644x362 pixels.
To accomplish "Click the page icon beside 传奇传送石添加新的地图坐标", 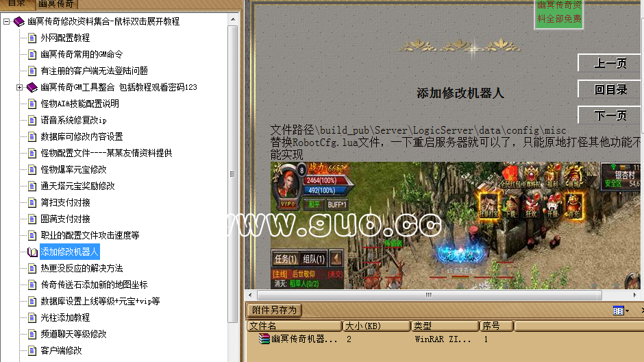I will coord(32,285).
